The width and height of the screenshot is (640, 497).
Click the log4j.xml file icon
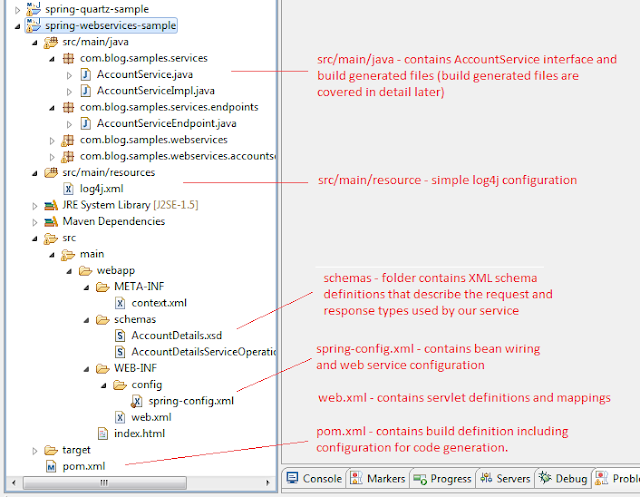68,189
